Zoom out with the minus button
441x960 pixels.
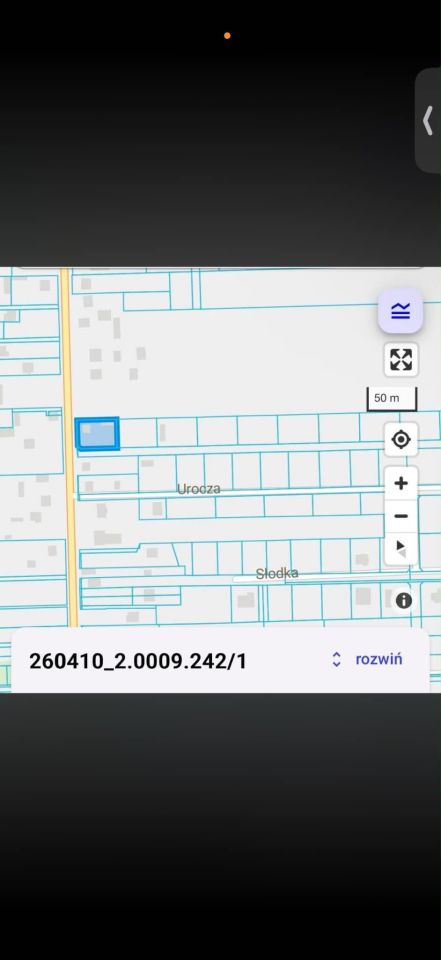401,516
